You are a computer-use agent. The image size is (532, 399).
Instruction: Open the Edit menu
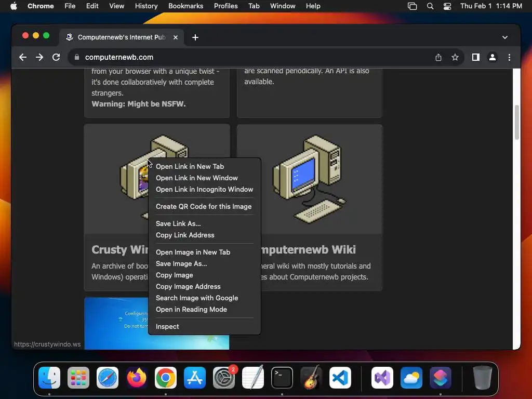pyautogui.click(x=92, y=6)
